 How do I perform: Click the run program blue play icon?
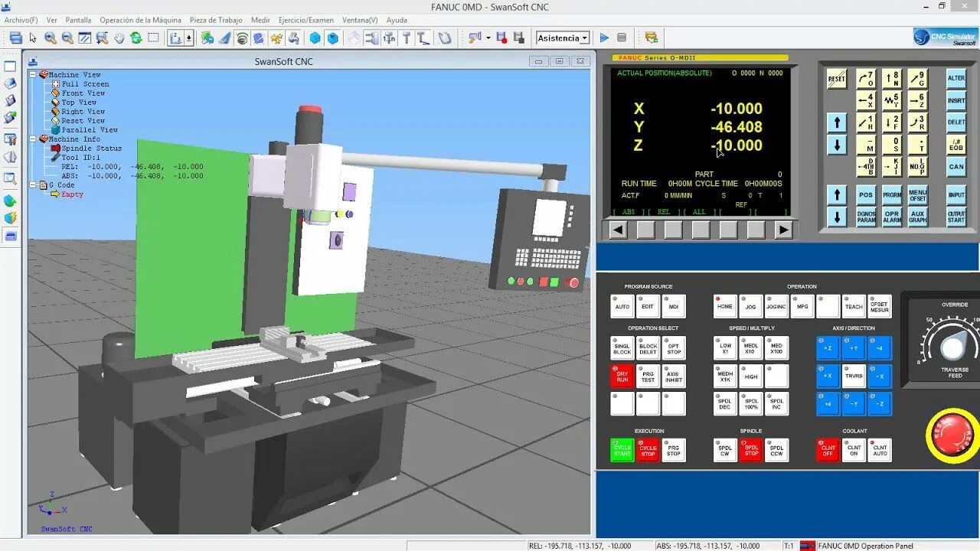pos(604,37)
